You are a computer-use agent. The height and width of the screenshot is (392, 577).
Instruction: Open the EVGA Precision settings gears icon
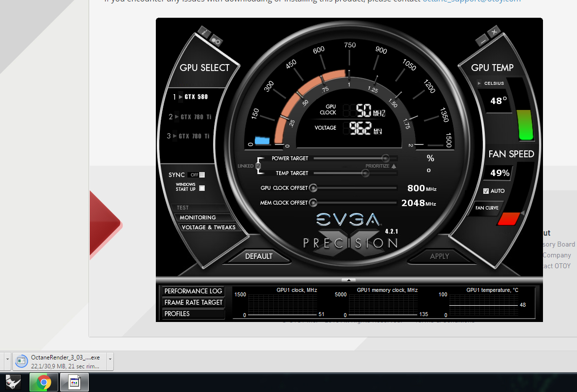(216, 41)
